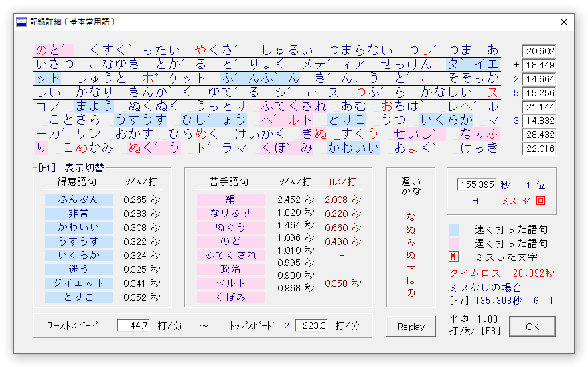
Task: Select いくらか in the 得意語句 list
Action: pyautogui.click(x=79, y=256)
